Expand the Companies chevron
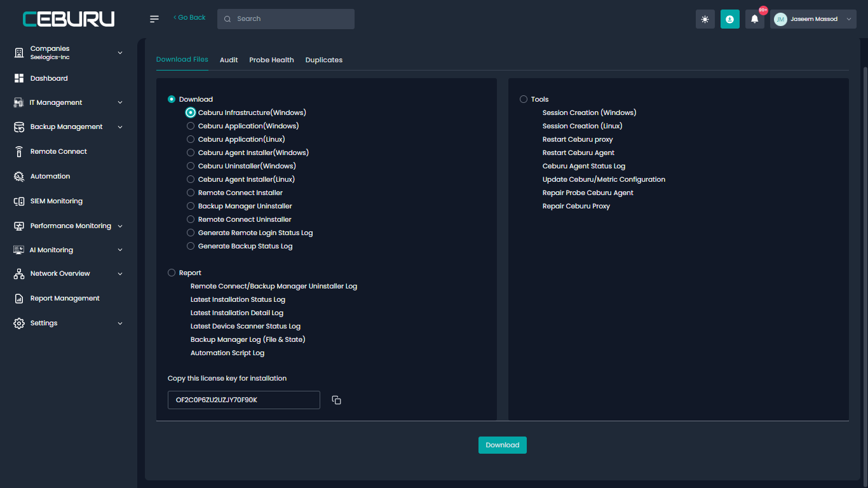This screenshot has width=868, height=488. tap(120, 53)
